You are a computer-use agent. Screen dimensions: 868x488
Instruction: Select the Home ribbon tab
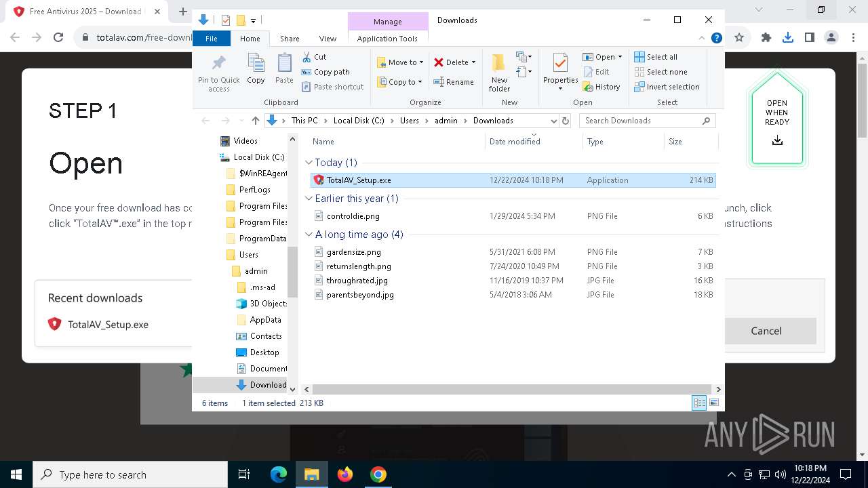pos(250,39)
